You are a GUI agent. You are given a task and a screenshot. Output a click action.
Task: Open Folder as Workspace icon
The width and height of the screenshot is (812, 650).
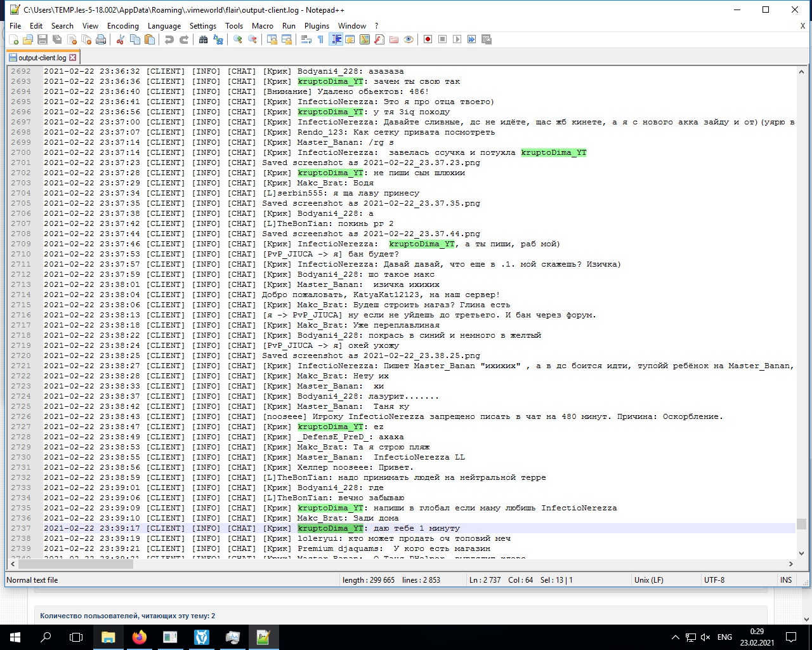click(x=393, y=39)
